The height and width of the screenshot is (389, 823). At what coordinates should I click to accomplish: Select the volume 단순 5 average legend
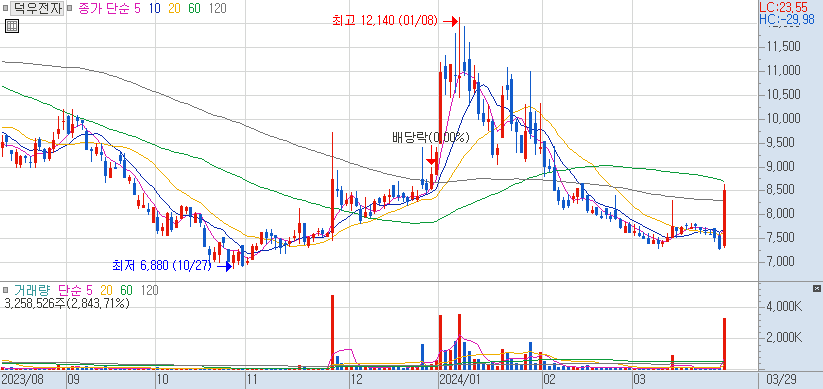point(75,290)
